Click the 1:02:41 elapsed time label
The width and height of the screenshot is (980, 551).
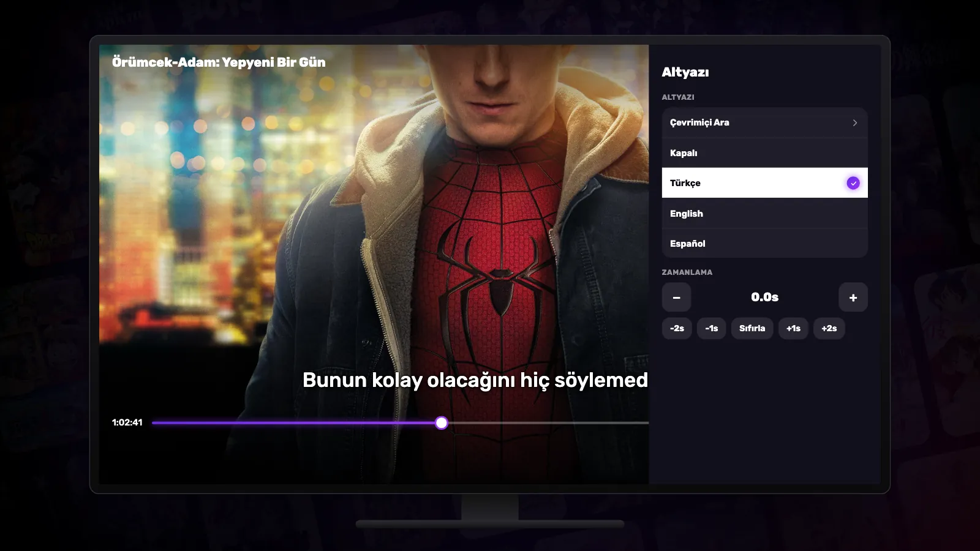pos(127,422)
